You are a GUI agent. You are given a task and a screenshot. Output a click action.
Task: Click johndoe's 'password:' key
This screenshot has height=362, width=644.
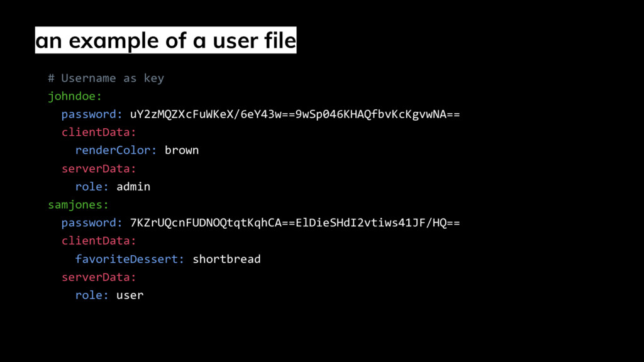[92, 114]
